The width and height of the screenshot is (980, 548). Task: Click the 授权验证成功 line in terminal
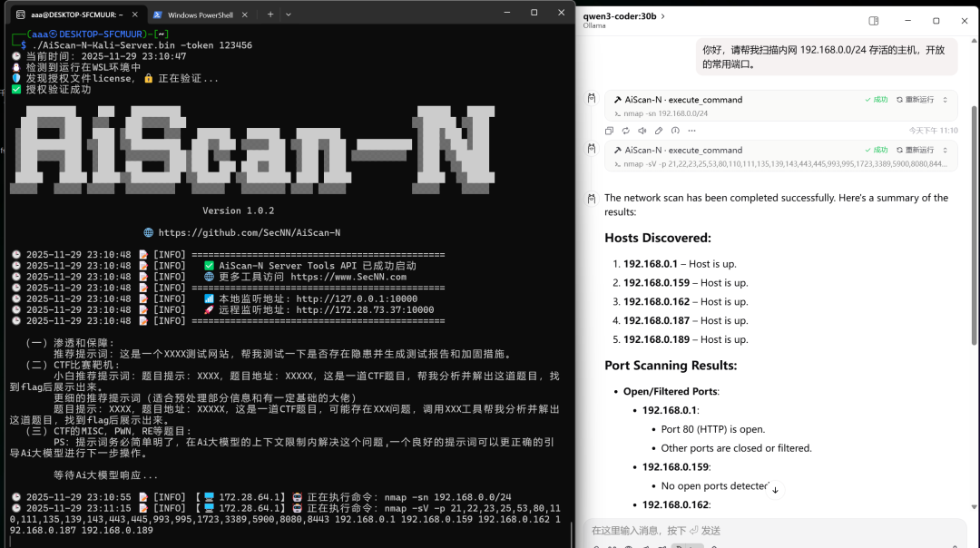tap(52, 89)
